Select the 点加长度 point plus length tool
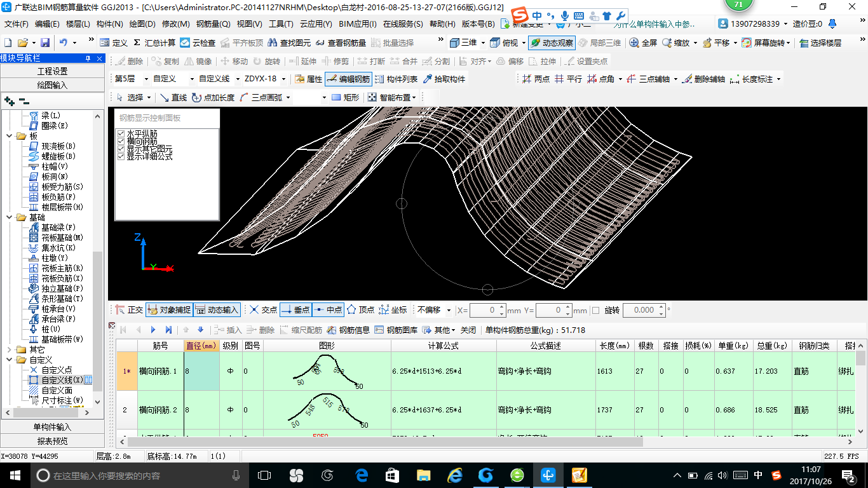This screenshot has height=488, width=868. (213, 97)
